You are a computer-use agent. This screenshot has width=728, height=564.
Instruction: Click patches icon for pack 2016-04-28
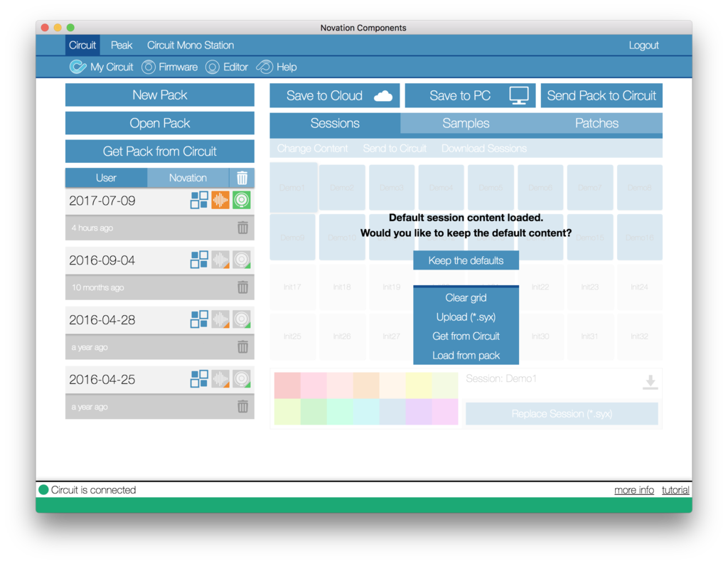pos(242,319)
